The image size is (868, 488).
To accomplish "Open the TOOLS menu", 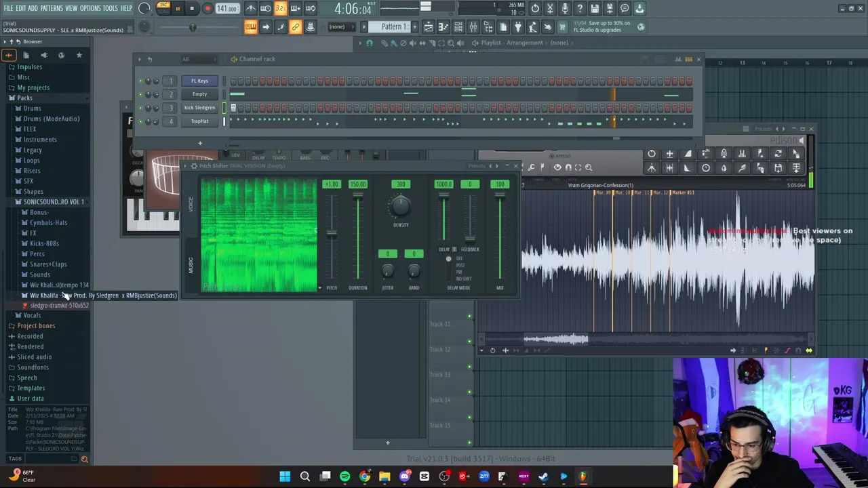I will pyautogui.click(x=110, y=8).
